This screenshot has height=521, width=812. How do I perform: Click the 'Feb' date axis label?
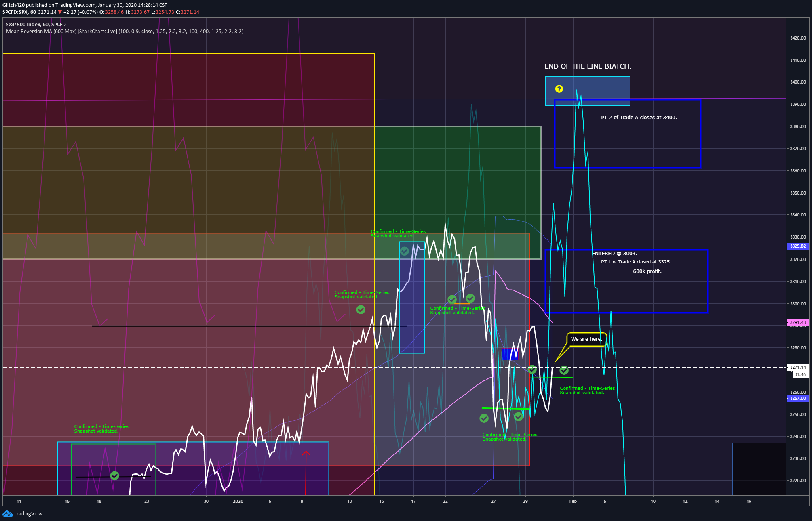tap(573, 501)
